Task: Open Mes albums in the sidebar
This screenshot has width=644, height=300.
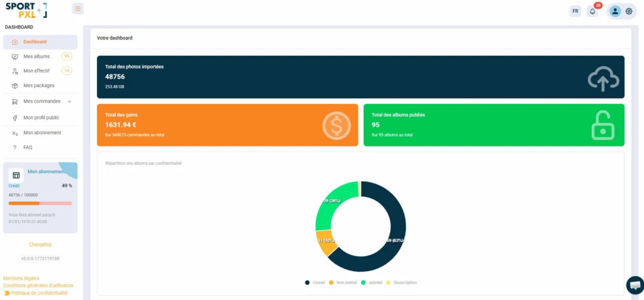Action: 36,57
